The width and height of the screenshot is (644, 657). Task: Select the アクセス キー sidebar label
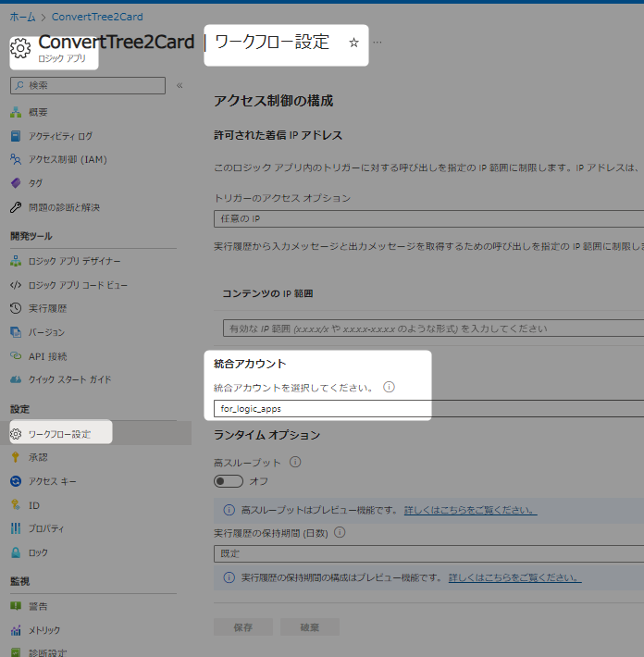pyautogui.click(x=53, y=481)
